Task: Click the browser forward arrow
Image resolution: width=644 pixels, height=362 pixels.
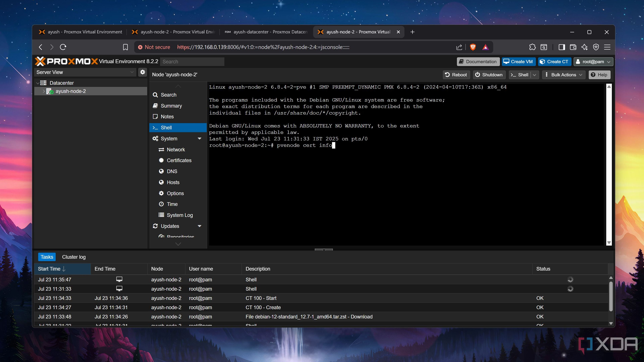Action: coord(52,47)
